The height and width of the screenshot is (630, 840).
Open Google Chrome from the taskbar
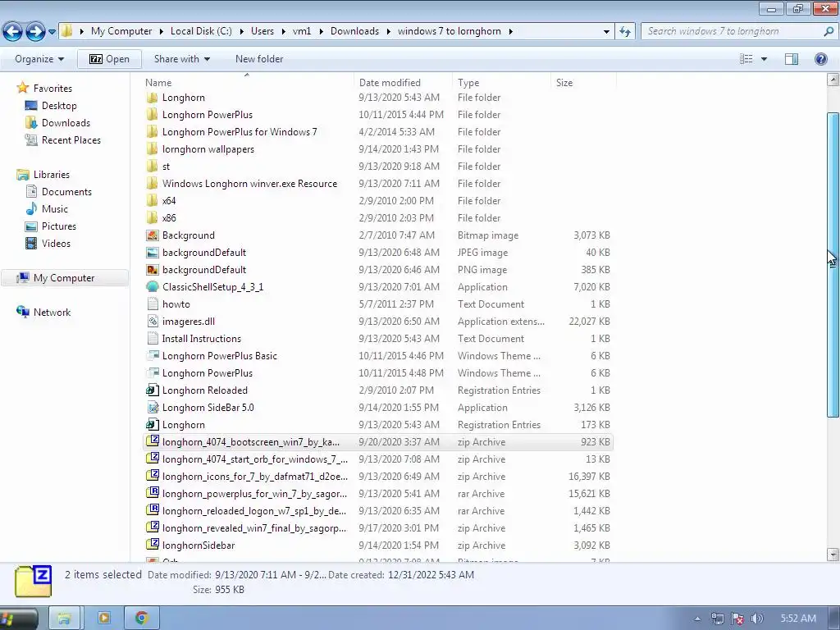point(141,619)
